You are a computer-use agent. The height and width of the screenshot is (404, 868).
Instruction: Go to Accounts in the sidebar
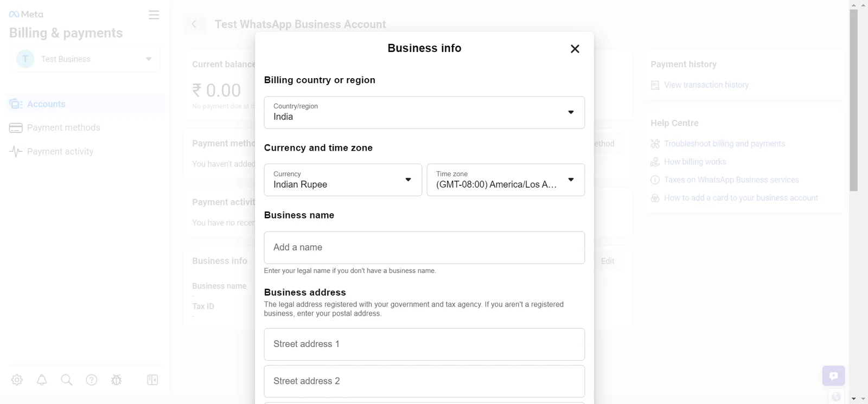click(85, 104)
